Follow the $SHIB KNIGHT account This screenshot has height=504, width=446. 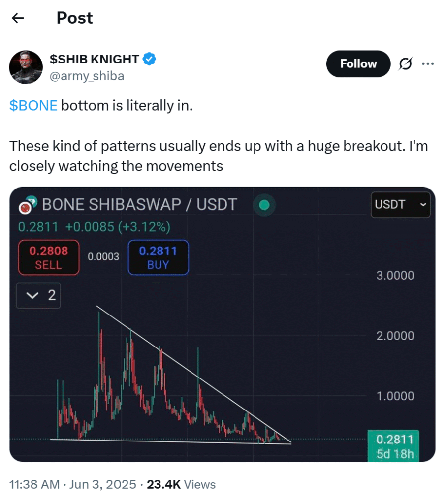pos(358,63)
